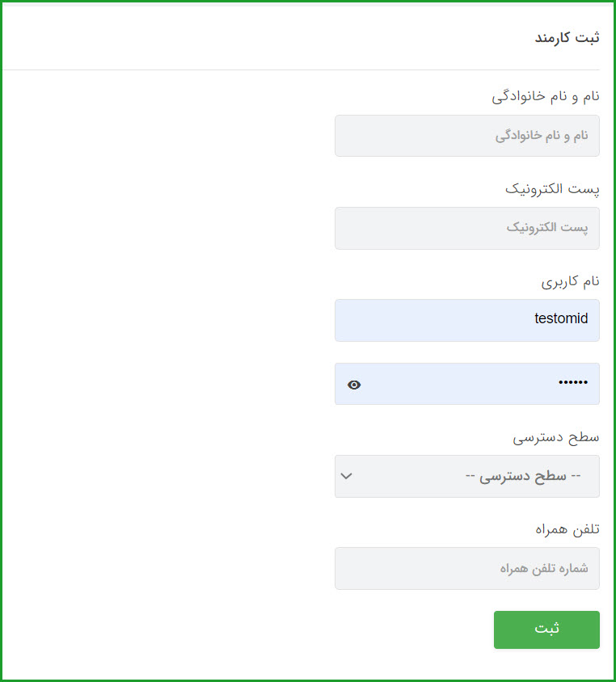Click the password dots in the password box
Screen dimensions: 616x682
(x=573, y=382)
